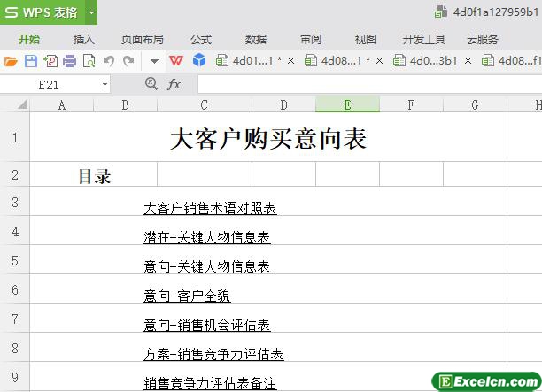542x392 pixels.
Task: Select row 9 header
Action: point(15,376)
